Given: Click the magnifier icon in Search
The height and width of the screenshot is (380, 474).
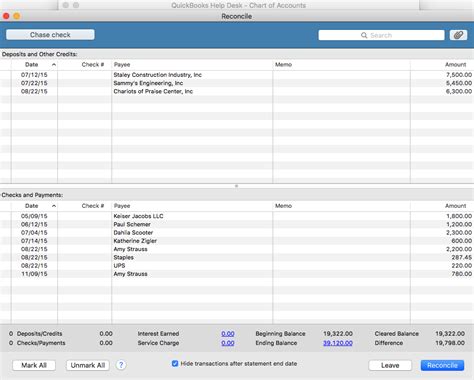Looking at the screenshot, I should [364, 35].
